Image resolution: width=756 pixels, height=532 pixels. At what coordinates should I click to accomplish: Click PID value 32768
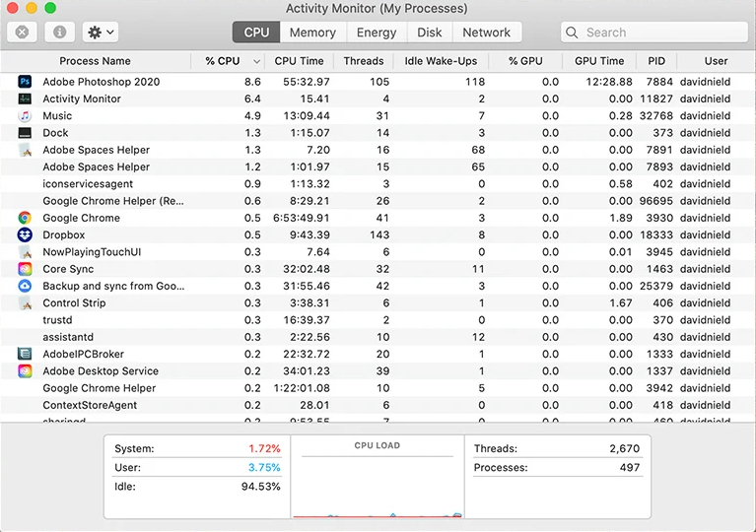coord(656,115)
